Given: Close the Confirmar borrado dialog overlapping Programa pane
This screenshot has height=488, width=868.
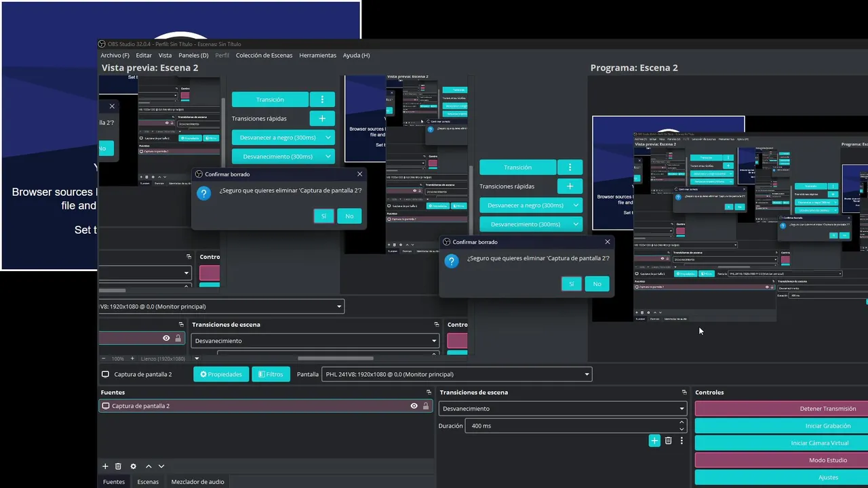Looking at the screenshot, I should [x=608, y=242].
